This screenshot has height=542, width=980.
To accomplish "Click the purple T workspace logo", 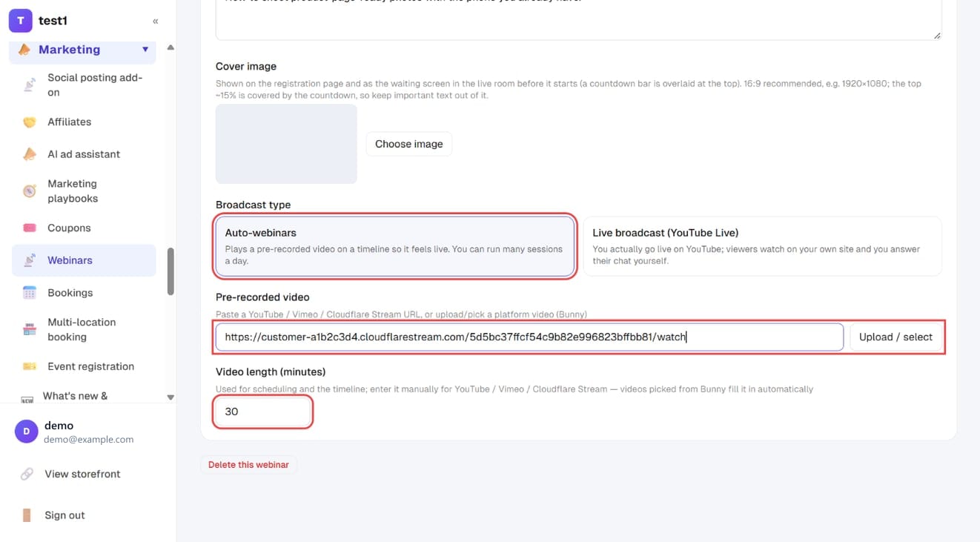I will [21, 21].
